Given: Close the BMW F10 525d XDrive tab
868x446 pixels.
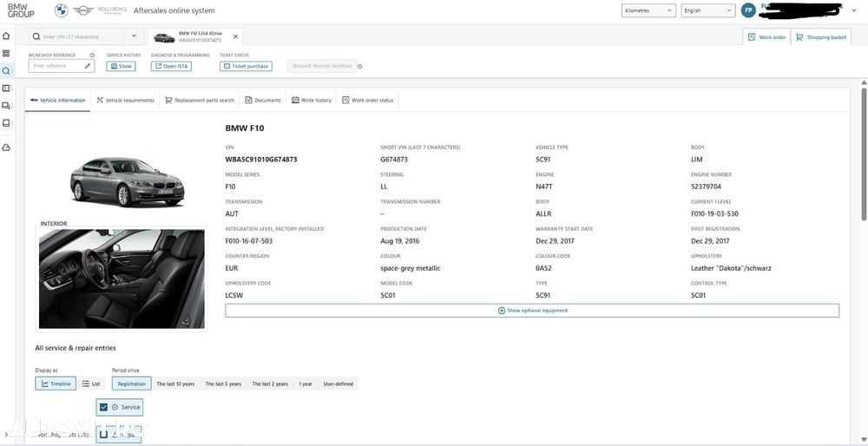Looking at the screenshot, I should click(235, 36).
